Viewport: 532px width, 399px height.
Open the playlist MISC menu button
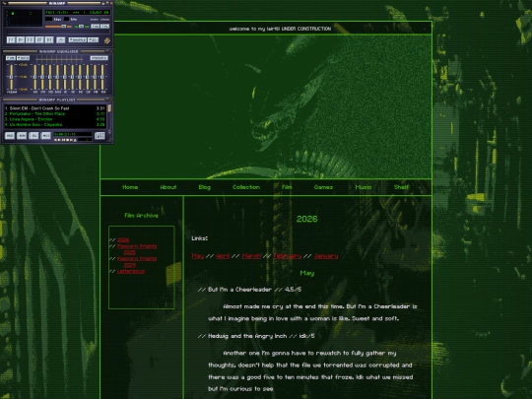pyautogui.click(x=45, y=136)
